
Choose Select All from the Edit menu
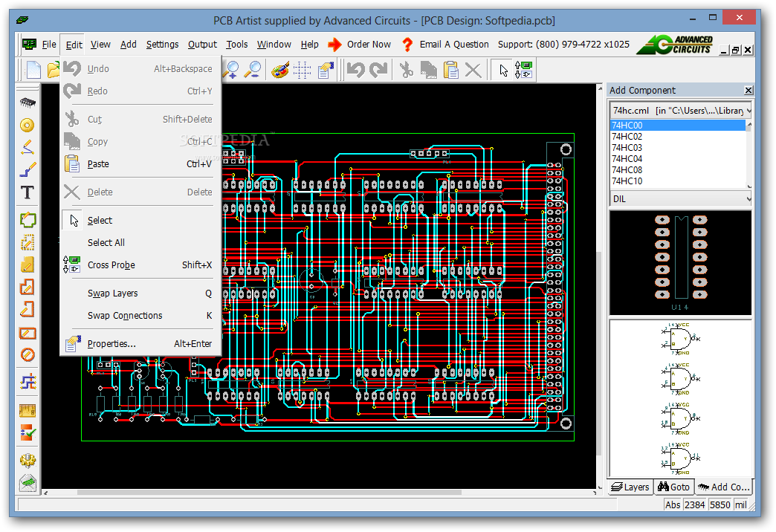pos(141,242)
